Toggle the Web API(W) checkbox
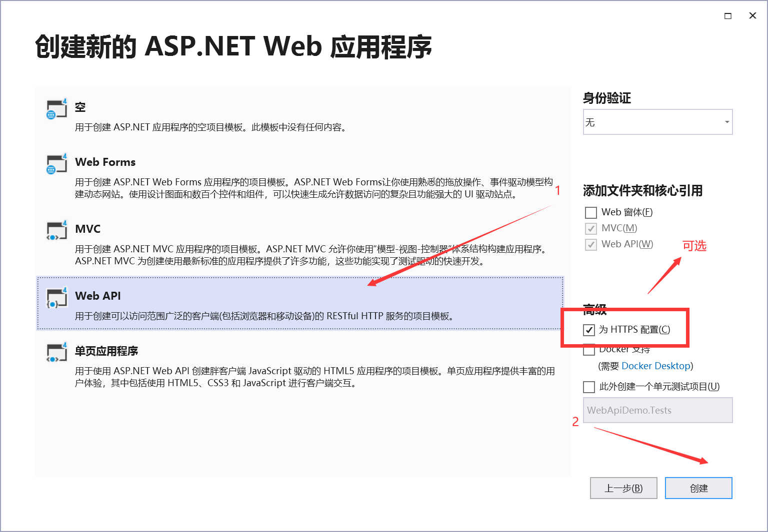Viewport: 768px width, 532px height. click(591, 244)
